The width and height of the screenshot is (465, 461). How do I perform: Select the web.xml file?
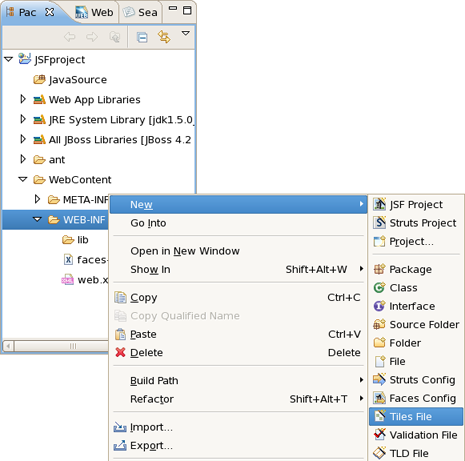[85, 280]
